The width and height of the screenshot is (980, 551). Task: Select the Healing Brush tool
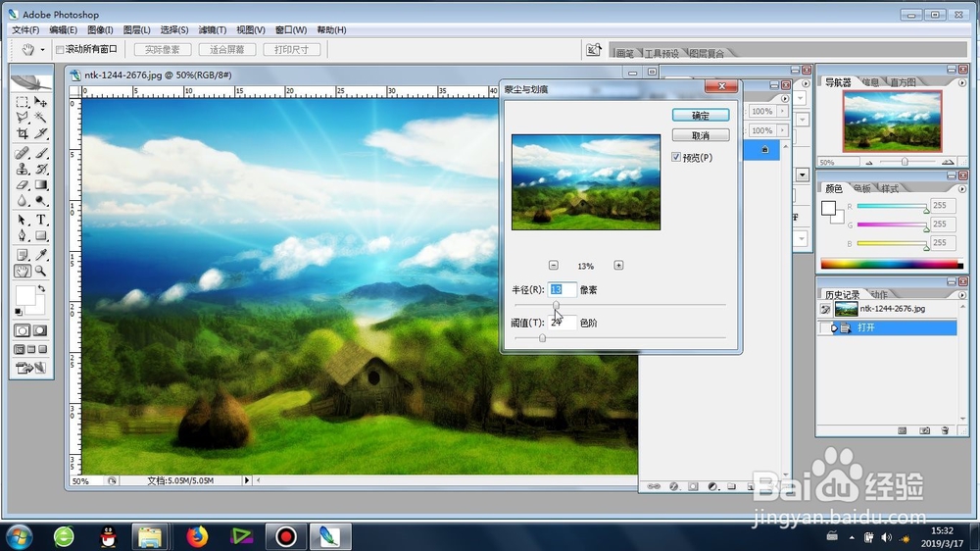[23, 153]
